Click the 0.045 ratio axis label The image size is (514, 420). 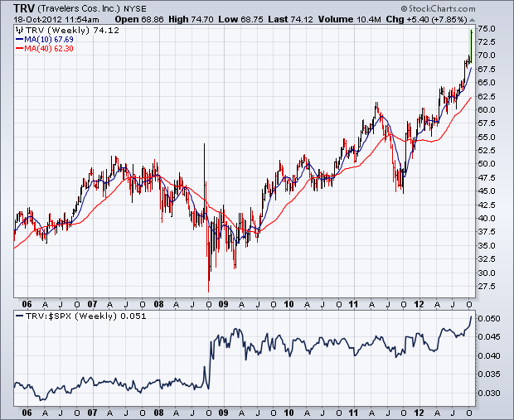[x=489, y=337]
